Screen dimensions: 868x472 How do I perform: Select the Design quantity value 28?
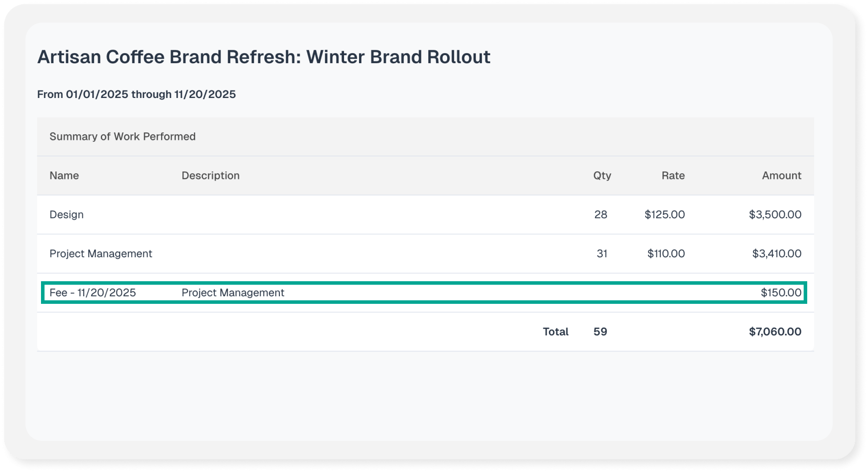pyautogui.click(x=600, y=215)
